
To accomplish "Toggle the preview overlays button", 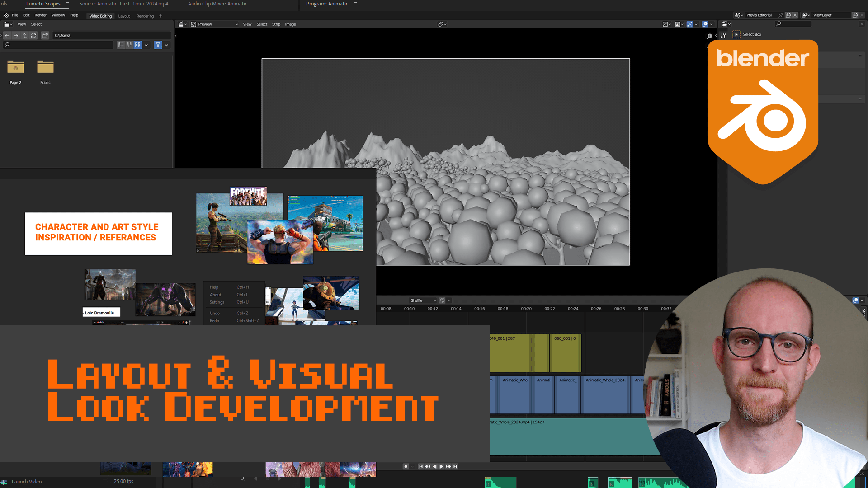I will point(705,24).
